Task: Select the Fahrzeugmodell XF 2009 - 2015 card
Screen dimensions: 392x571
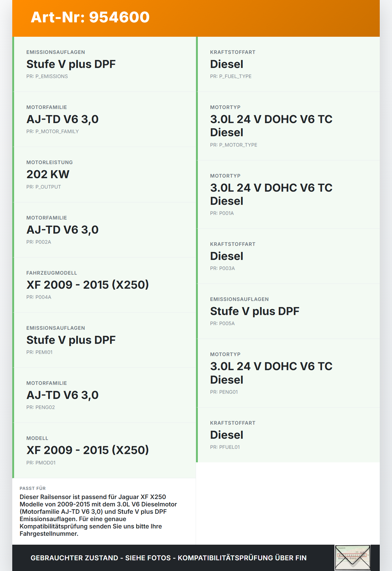Action: point(105,285)
